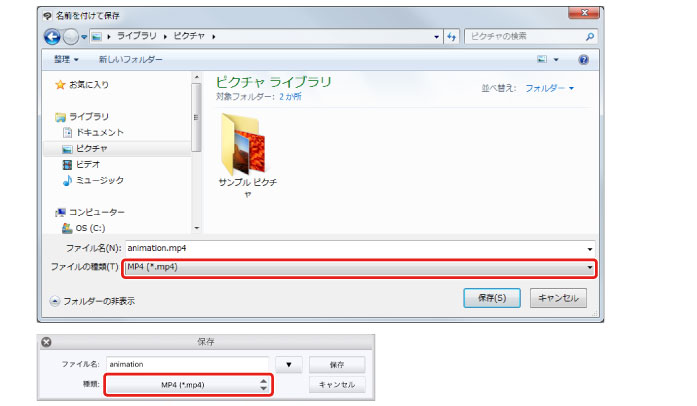Open view options dropdown arrow

point(556,60)
